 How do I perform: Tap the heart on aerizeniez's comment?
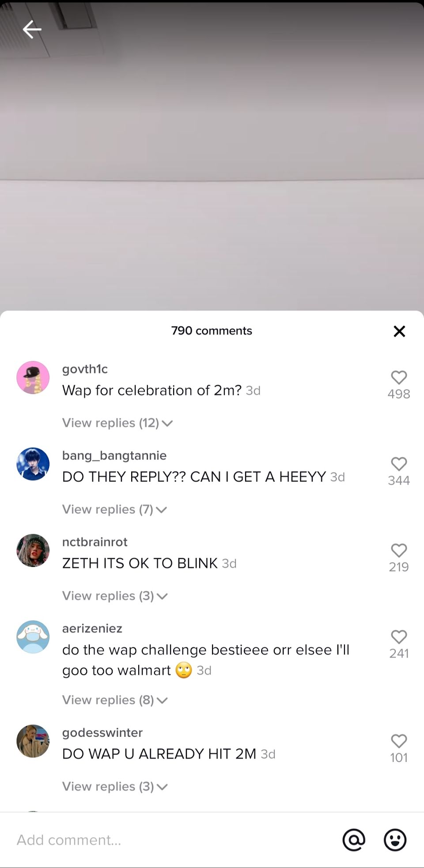pos(399,637)
